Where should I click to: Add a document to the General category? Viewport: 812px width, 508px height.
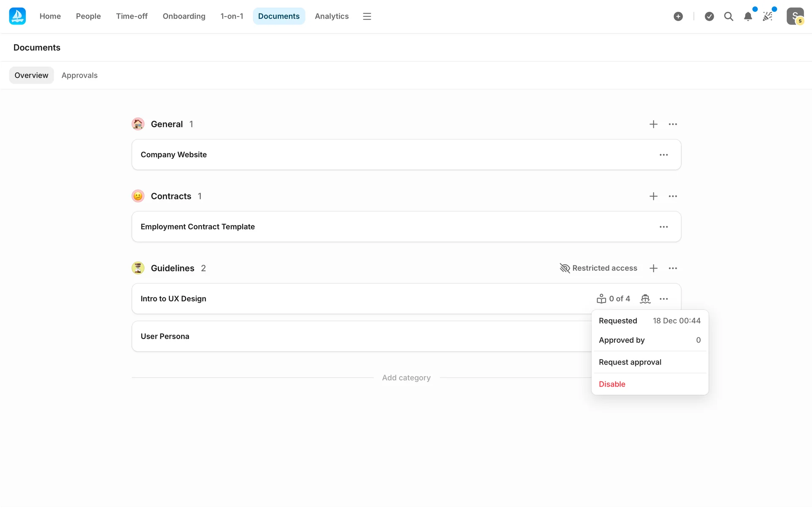click(653, 124)
